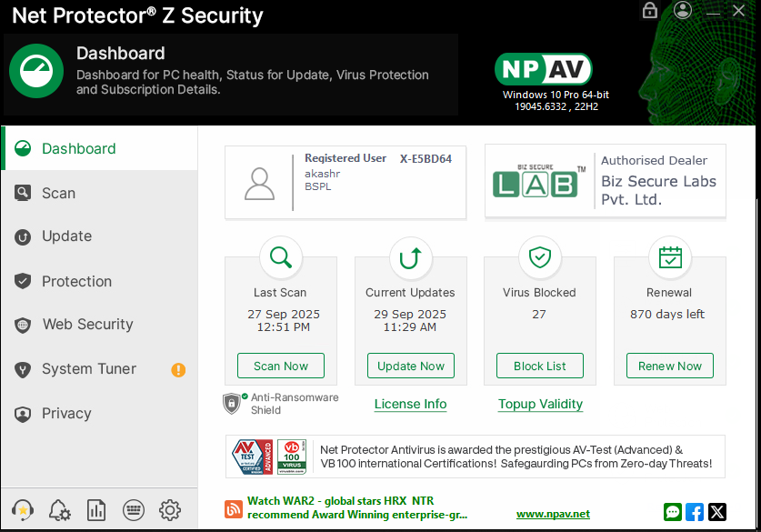Open notification settings bell icon
Viewport: 761px width, 532px height.
[x=59, y=510]
